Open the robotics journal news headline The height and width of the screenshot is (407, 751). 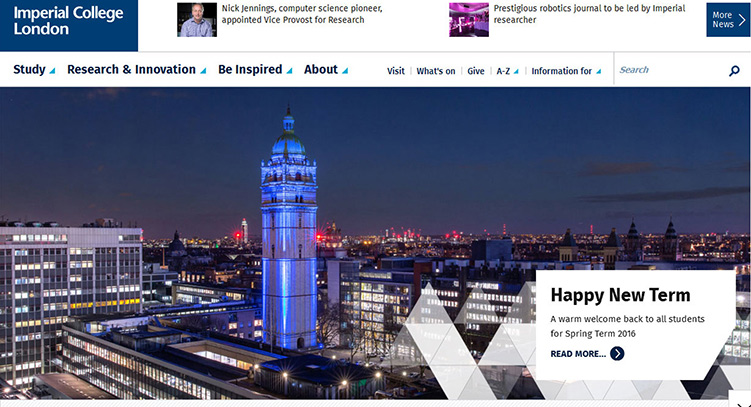589,14
